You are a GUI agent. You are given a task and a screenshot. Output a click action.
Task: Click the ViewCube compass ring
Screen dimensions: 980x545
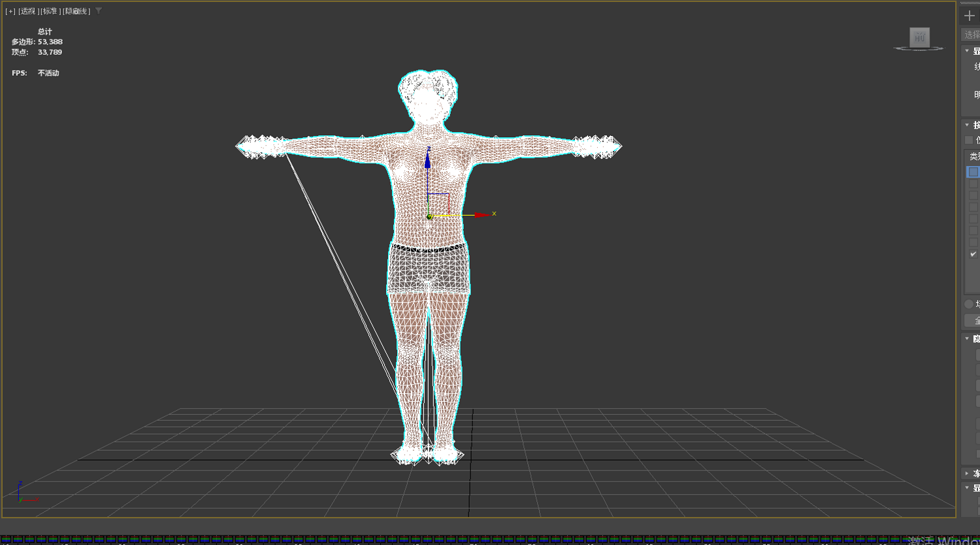(x=919, y=48)
